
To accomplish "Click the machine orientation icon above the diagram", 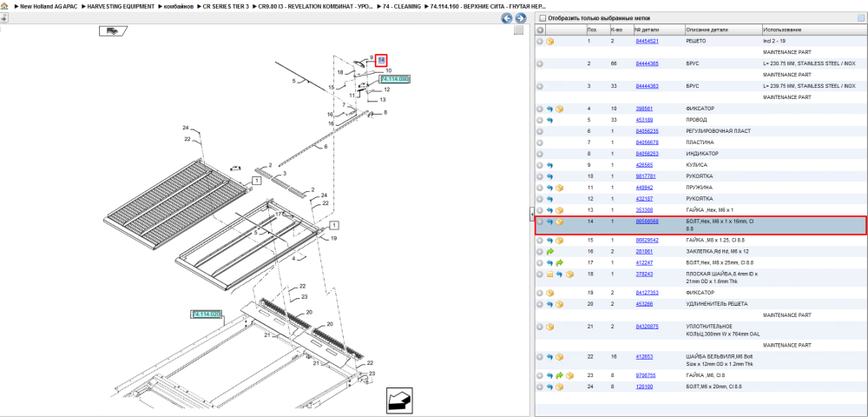I will (x=114, y=31).
